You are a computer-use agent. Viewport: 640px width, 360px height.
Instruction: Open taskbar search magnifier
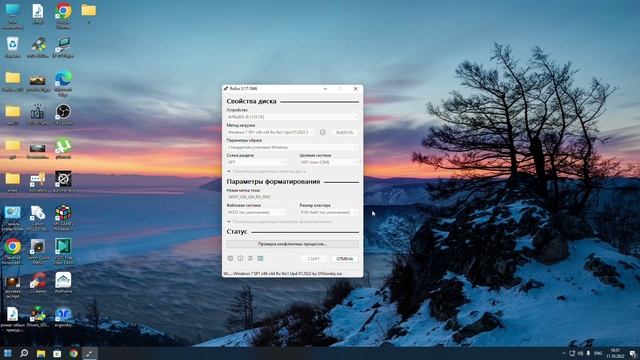[24, 353]
